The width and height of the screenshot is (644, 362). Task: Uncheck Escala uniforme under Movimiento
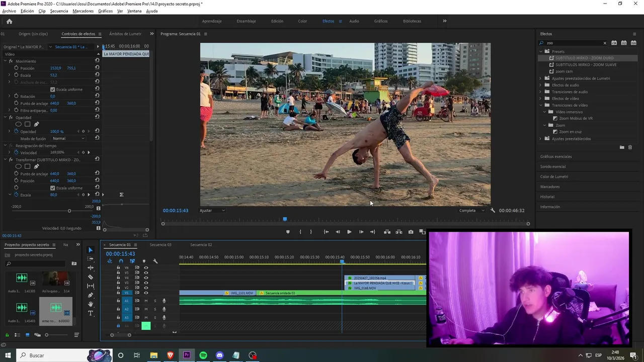pos(52,89)
